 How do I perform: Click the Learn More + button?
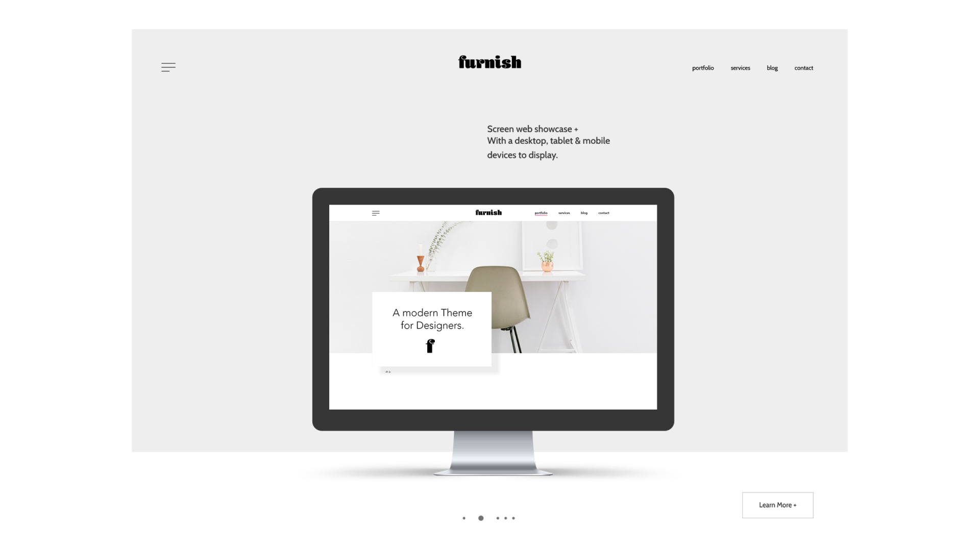[777, 505]
